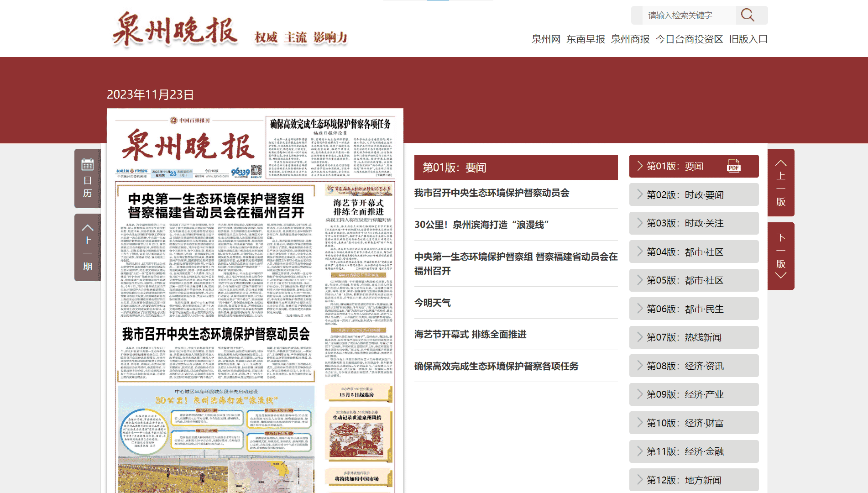868x493 pixels.
Task: Open the 泉州商报 link
Action: [x=630, y=39]
